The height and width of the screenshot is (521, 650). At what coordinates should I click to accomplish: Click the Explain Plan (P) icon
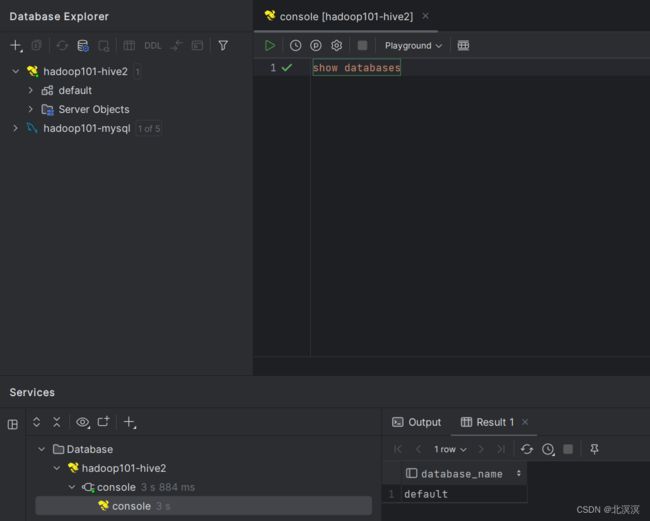pyautogui.click(x=316, y=45)
